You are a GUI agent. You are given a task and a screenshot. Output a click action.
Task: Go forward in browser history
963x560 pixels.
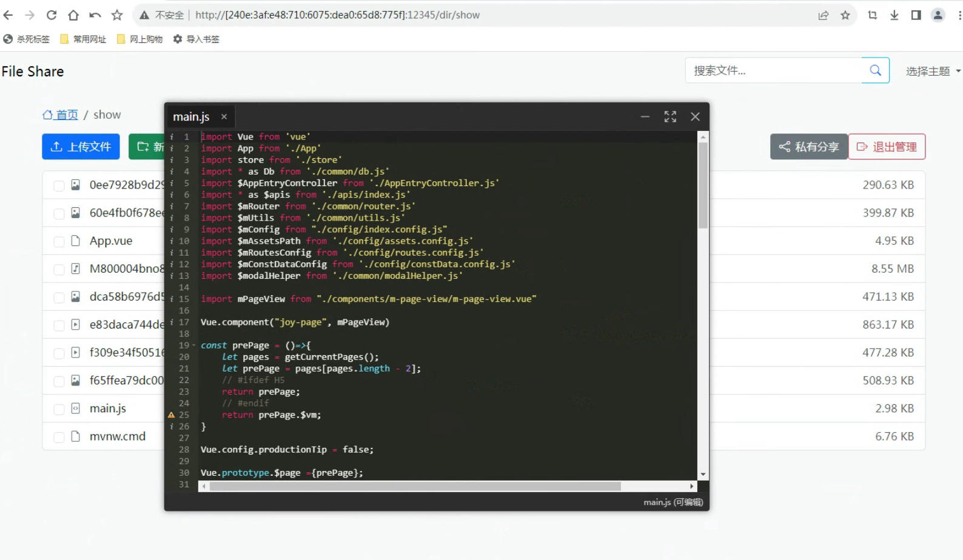point(30,15)
